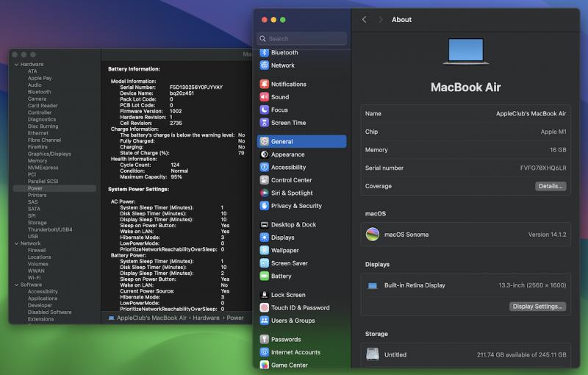Select Siri & Spotlight icon
588x375 pixels.
pyautogui.click(x=265, y=193)
